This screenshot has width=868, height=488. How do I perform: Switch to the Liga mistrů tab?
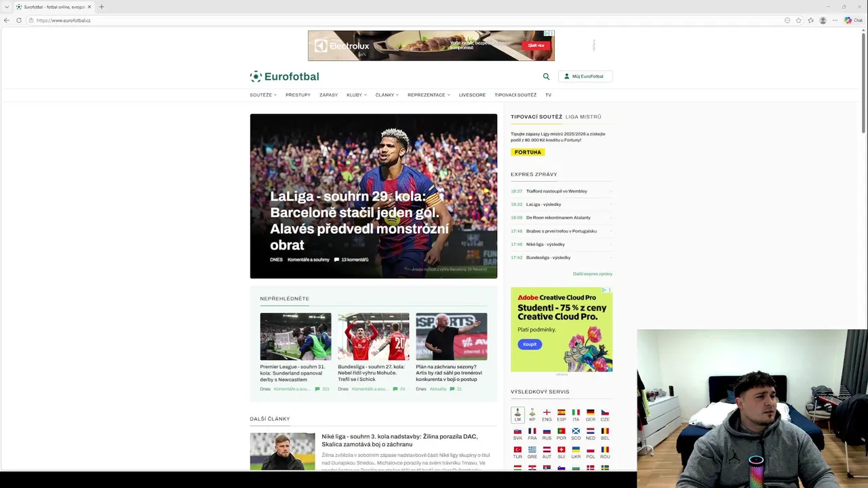tap(583, 117)
